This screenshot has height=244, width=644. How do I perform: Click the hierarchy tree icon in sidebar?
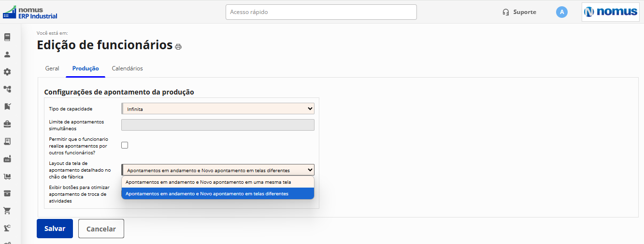(x=7, y=89)
